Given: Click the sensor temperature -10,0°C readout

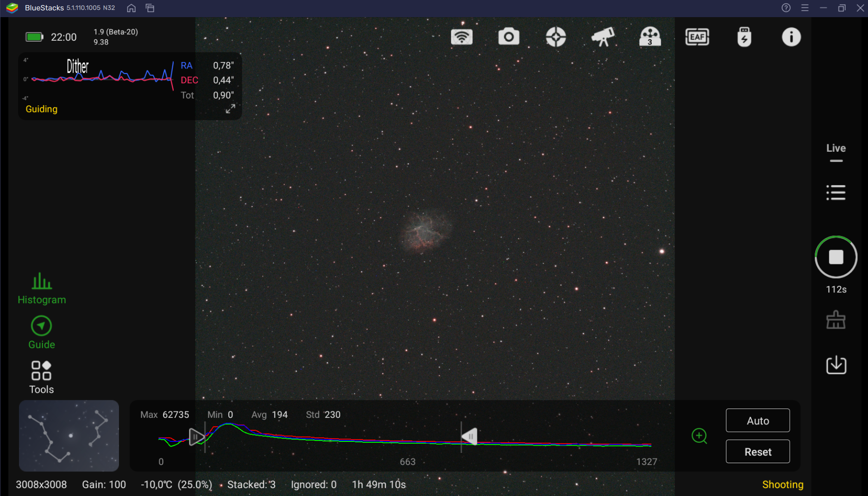Looking at the screenshot, I should (156, 484).
